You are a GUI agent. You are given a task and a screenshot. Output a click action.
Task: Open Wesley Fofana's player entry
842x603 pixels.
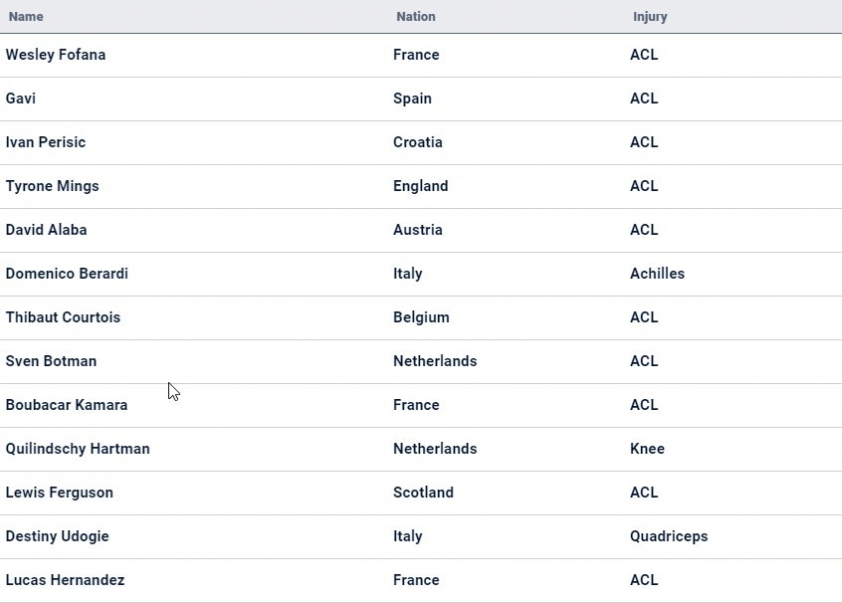coord(56,55)
